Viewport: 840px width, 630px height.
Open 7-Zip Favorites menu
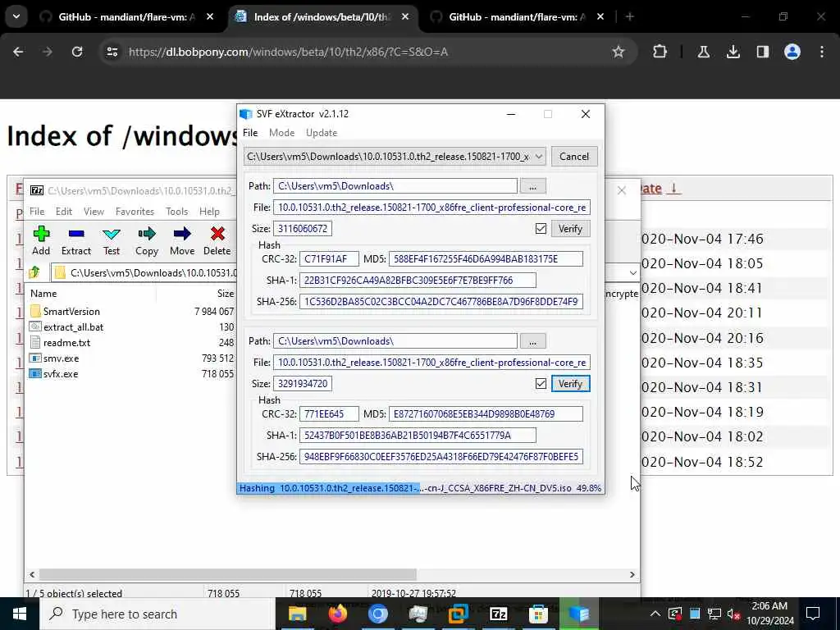click(135, 211)
